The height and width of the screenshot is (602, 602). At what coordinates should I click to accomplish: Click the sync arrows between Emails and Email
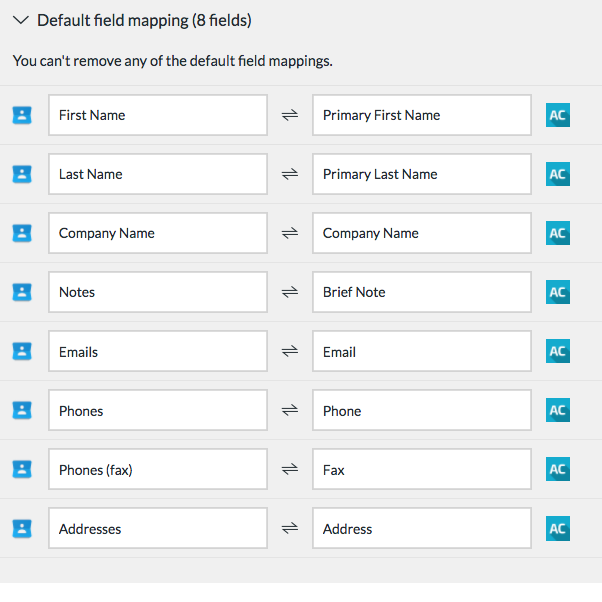point(290,351)
